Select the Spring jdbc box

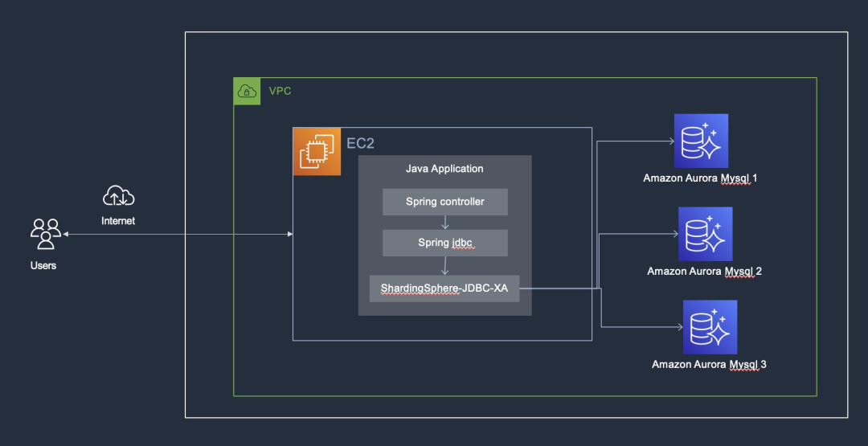pos(445,243)
